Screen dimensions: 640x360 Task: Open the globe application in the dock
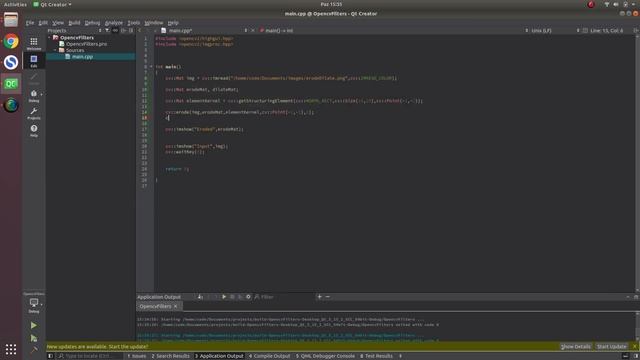pyautogui.click(x=11, y=105)
